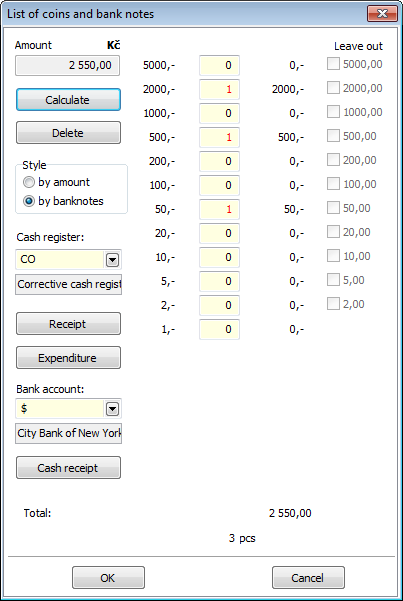Click the 5,- count field

tap(219, 281)
